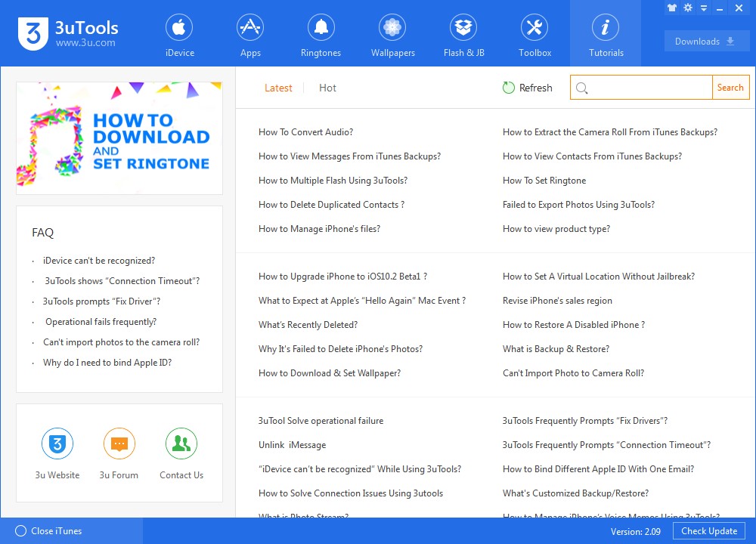The image size is (756, 544).
Task: Open 'How to Manage iPhone's files?'
Action: click(x=319, y=229)
